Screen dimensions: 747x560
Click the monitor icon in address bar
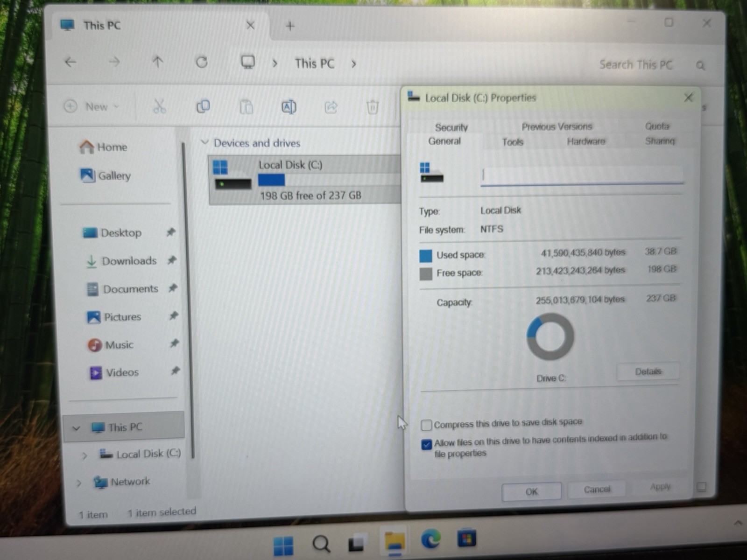pyautogui.click(x=247, y=62)
